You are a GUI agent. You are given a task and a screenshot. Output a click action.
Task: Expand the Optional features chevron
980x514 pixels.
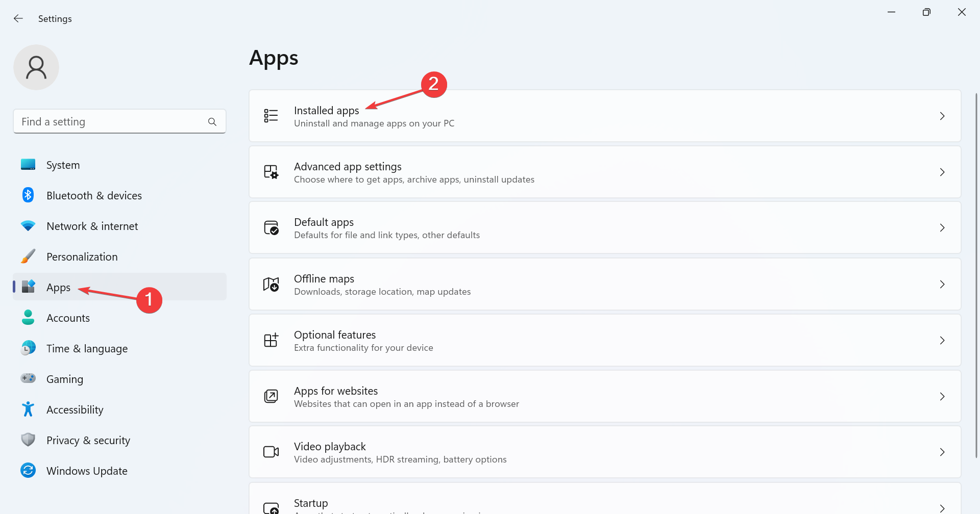coord(942,341)
